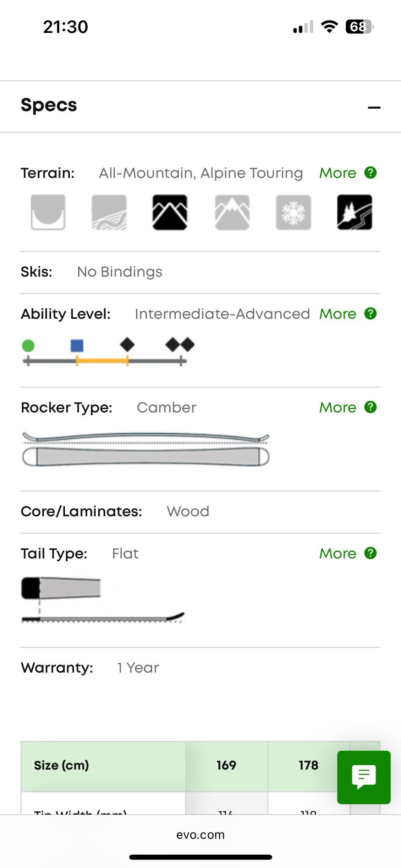401x868 pixels.
Task: Select the black all-mountain terrain icon
Action: pyautogui.click(x=170, y=212)
